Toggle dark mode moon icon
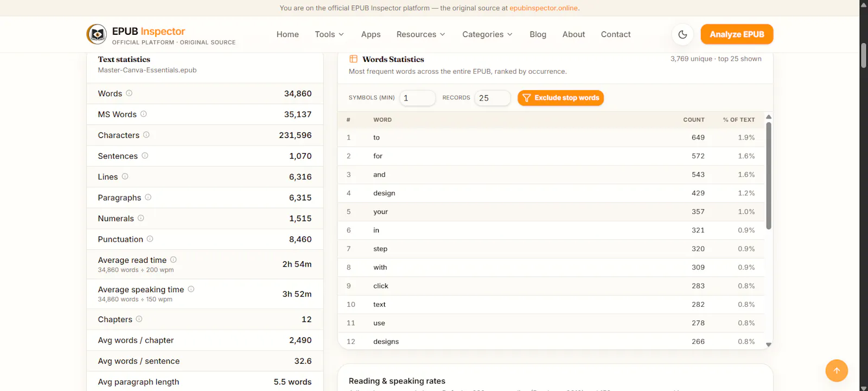The image size is (868, 391). 682,34
